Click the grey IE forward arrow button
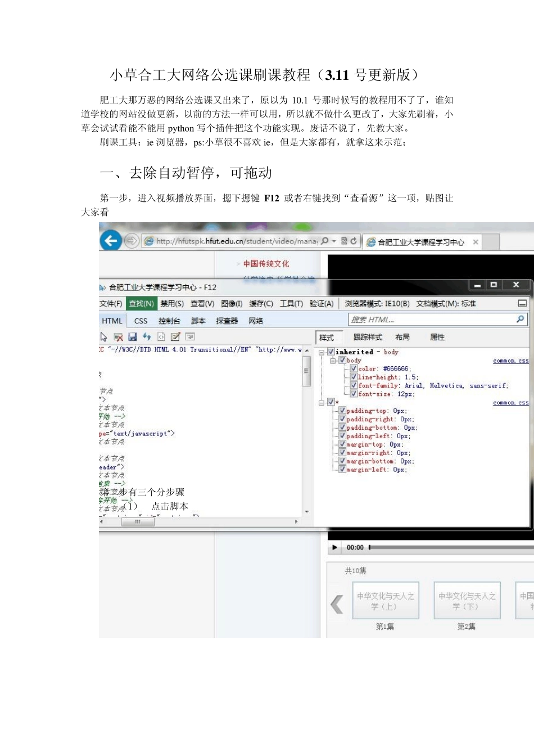 (131, 241)
